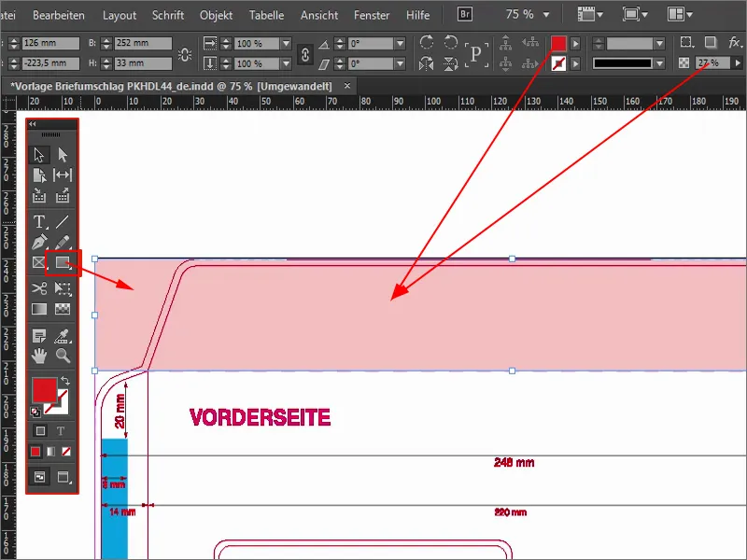Open scale Y percentage dropdown

click(x=286, y=63)
